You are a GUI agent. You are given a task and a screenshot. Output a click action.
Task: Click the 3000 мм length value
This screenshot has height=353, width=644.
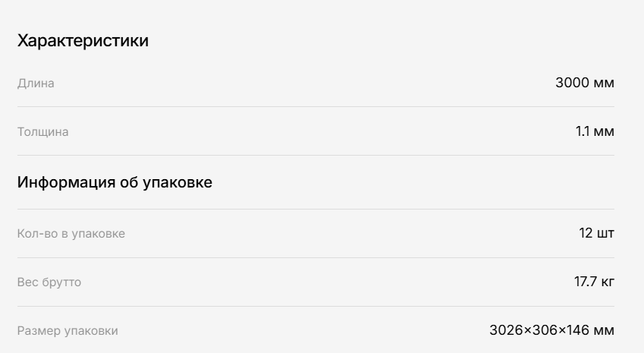coord(585,83)
